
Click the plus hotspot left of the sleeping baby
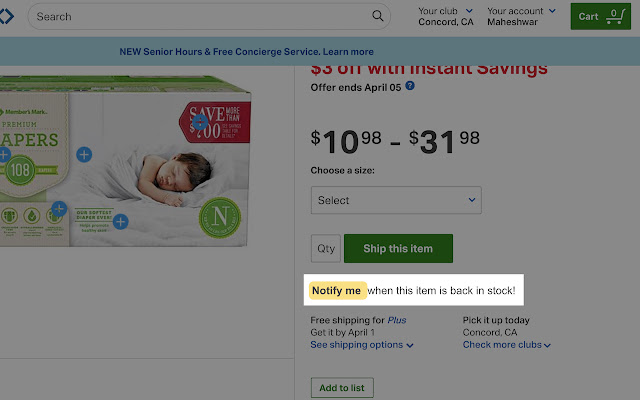pos(84,155)
